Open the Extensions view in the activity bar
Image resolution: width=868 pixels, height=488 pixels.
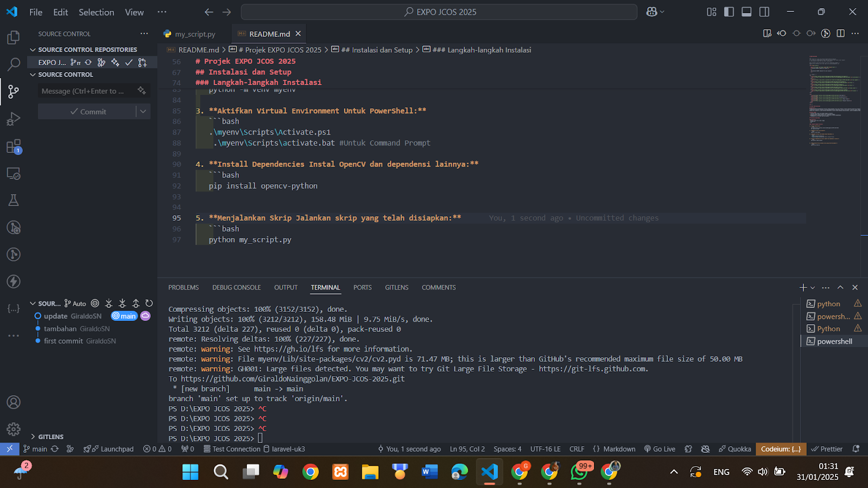14,146
